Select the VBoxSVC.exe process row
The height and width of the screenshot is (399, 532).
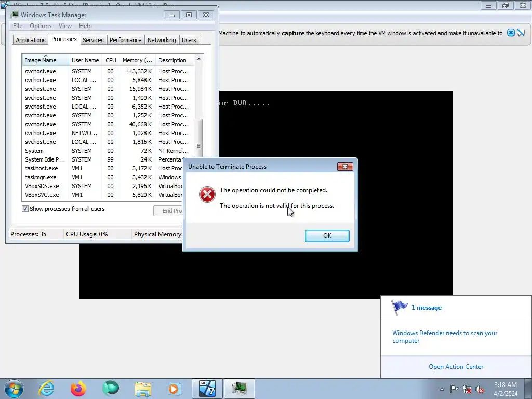103,195
